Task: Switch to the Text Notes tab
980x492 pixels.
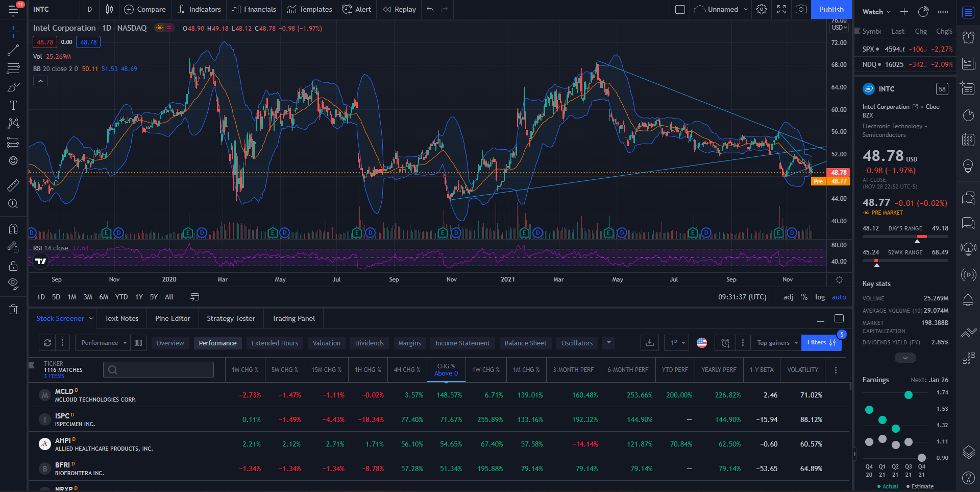Action: click(x=121, y=318)
